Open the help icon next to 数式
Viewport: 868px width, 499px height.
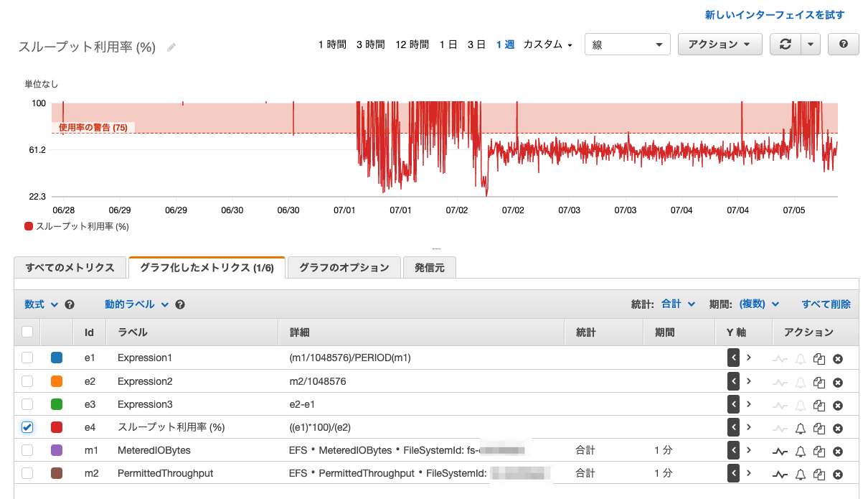[x=69, y=304]
